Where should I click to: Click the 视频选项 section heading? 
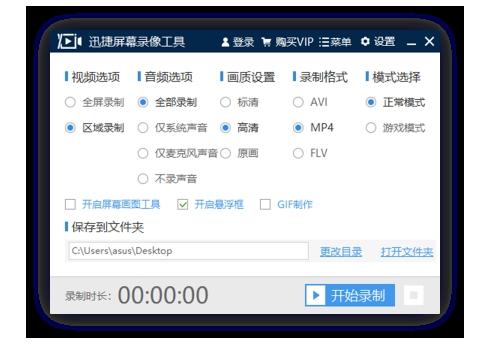coord(96,77)
